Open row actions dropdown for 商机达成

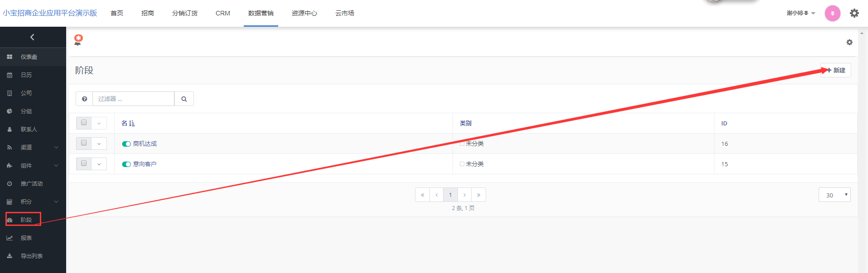pos(99,144)
